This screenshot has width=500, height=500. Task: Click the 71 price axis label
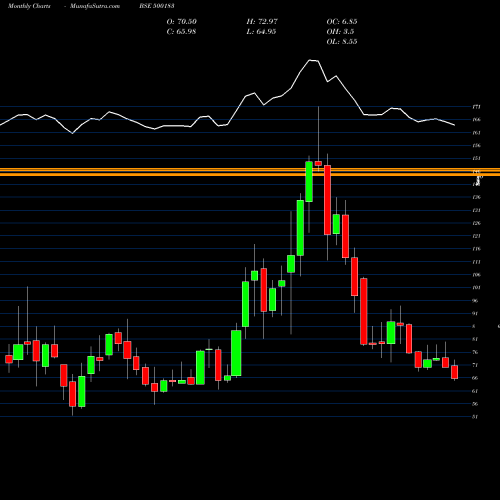pyautogui.click(x=475, y=365)
